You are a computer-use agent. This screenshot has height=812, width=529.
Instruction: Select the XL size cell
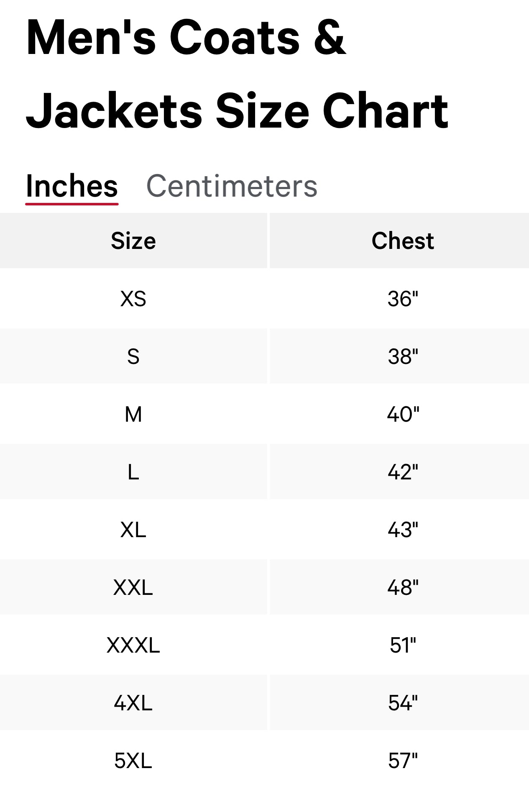pyautogui.click(x=133, y=530)
